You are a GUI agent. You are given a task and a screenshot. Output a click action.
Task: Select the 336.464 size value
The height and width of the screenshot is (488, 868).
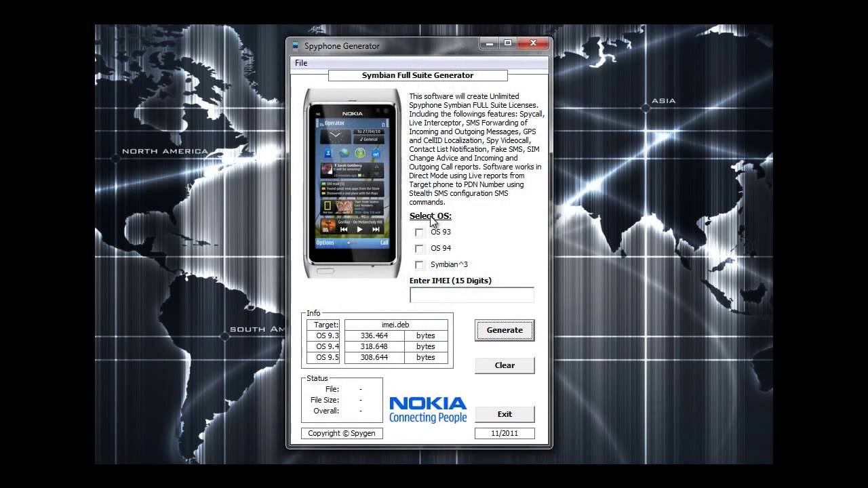[x=374, y=335]
